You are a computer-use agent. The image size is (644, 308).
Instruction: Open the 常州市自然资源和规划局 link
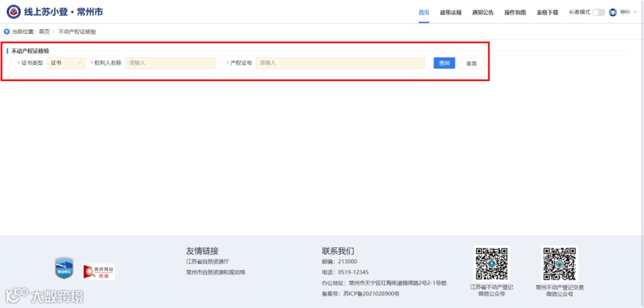coord(216,272)
